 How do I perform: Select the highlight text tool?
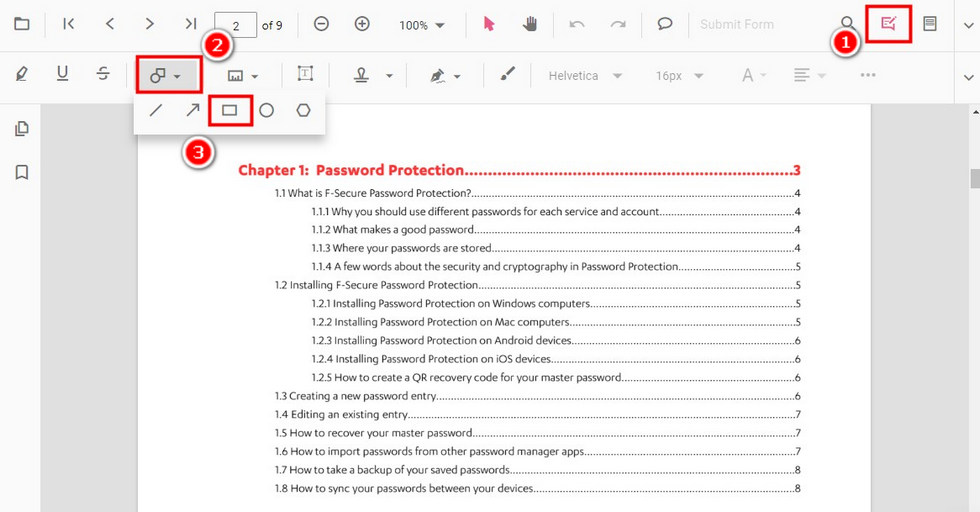[21, 74]
